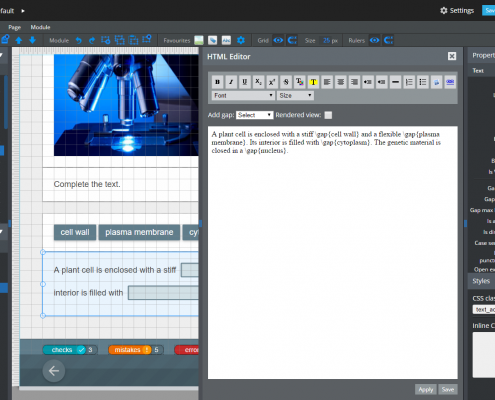Click the cell wall source item

(75, 232)
